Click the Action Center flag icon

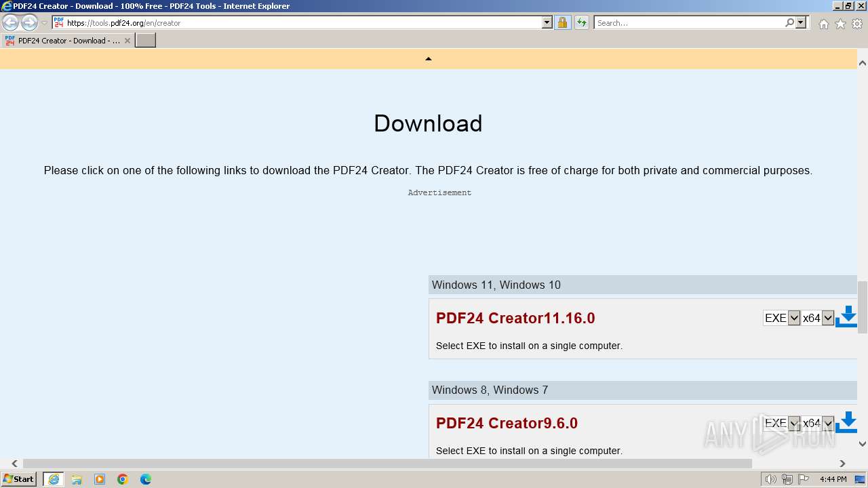[x=804, y=479]
